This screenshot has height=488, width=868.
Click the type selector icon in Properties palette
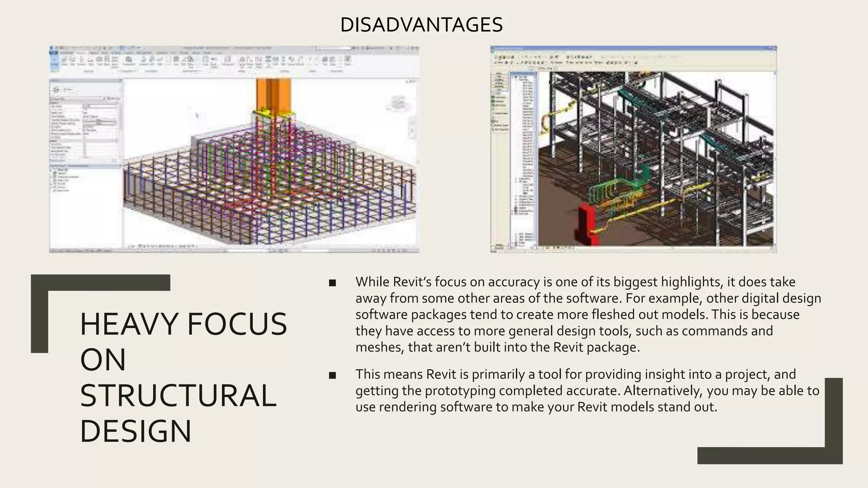click(57, 90)
